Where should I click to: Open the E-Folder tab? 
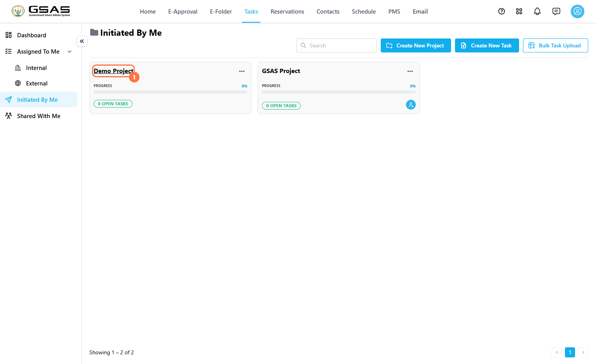[x=221, y=12]
